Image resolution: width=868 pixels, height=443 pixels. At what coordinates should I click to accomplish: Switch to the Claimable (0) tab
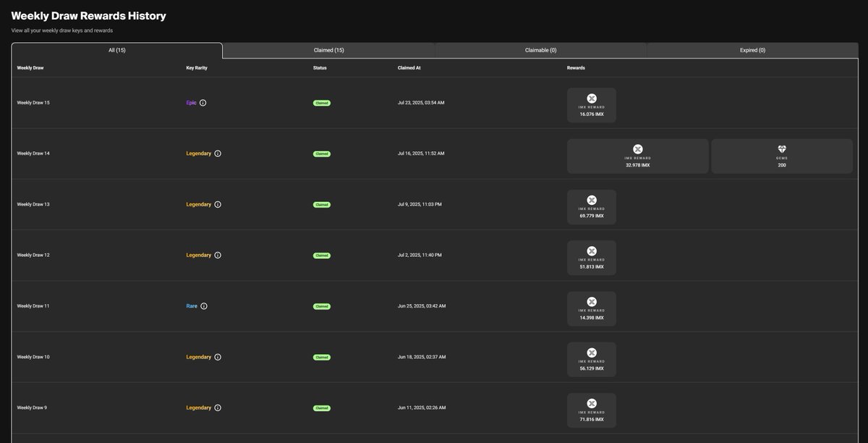click(541, 50)
